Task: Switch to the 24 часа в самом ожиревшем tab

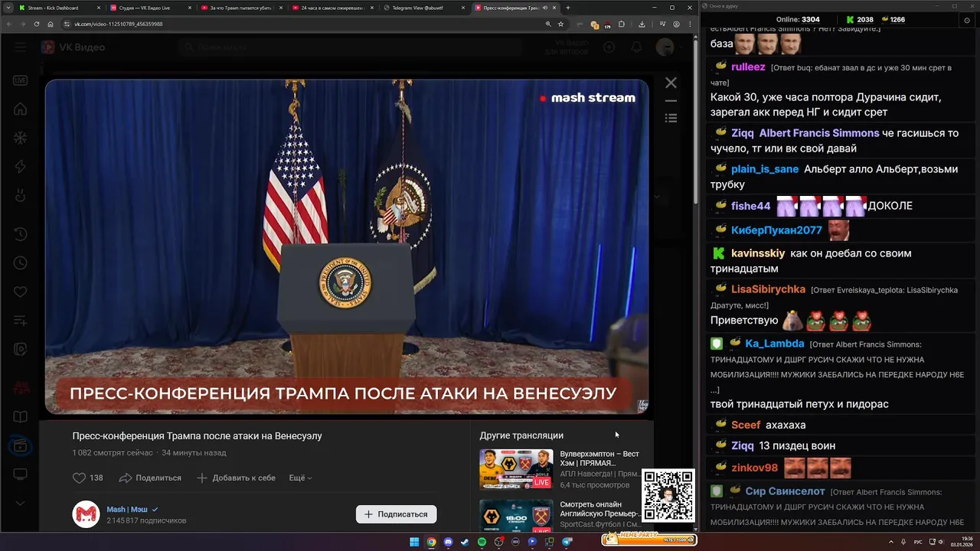Action: (x=332, y=8)
